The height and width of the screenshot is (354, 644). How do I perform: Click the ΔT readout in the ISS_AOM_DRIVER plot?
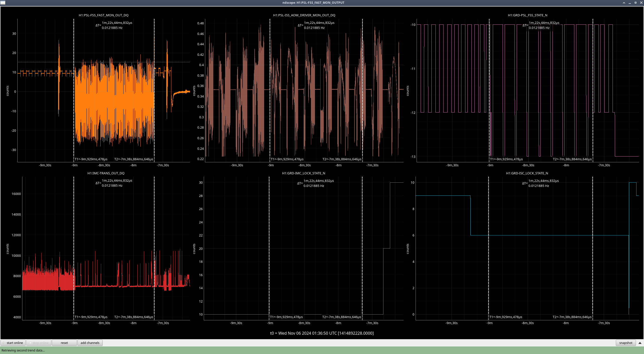pos(316,25)
